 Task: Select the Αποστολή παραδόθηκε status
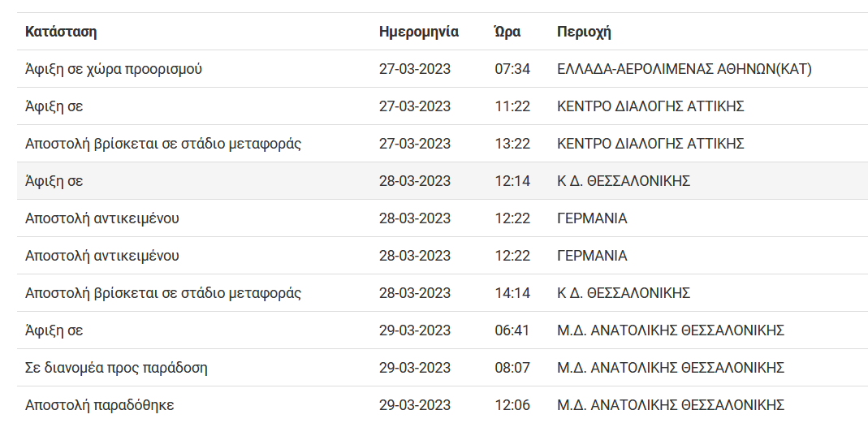pyautogui.click(x=99, y=405)
